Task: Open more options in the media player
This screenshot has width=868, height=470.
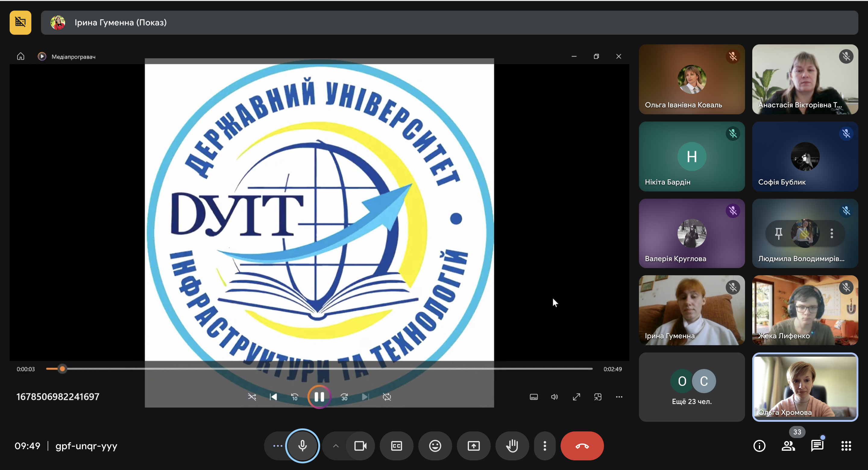Action: pyautogui.click(x=619, y=397)
